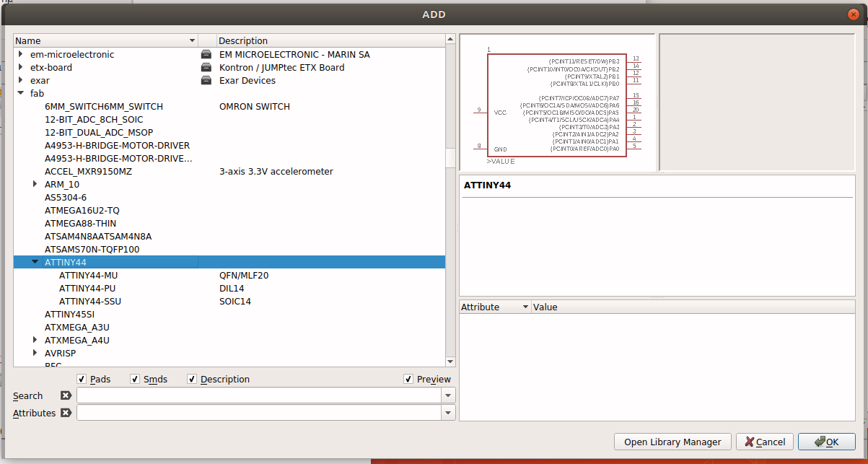The image size is (868, 464).
Task: Confirm selection with the OK button
Action: coord(827,442)
